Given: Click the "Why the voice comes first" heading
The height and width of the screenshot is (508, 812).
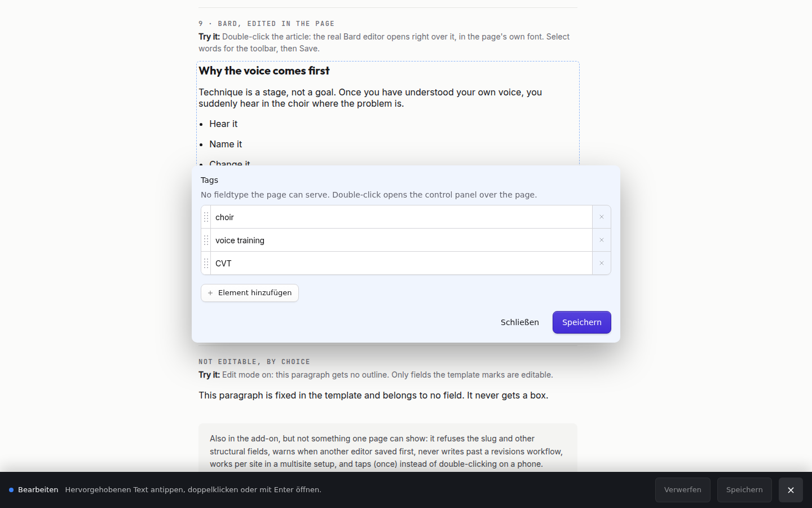Looking at the screenshot, I should click(x=264, y=71).
